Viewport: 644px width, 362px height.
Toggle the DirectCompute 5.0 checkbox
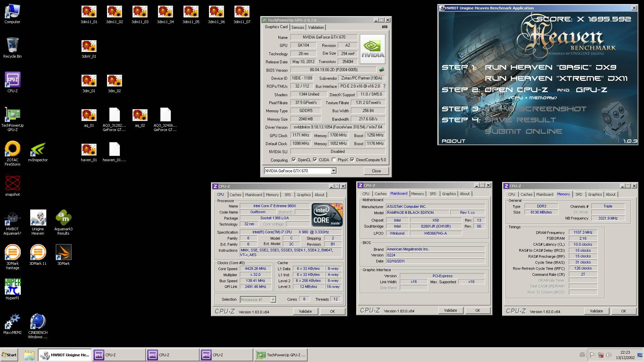[352, 160]
